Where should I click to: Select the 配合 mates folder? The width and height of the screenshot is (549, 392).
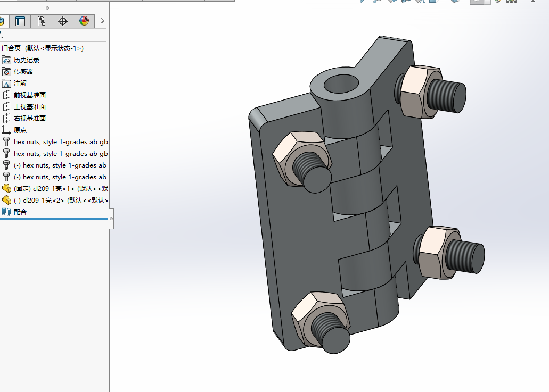click(x=14, y=212)
